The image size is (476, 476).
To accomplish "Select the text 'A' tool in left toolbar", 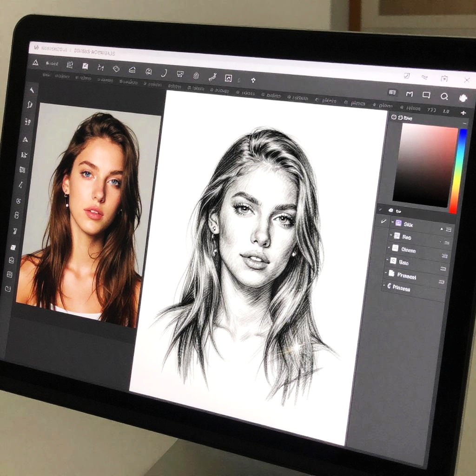I will point(25,139).
